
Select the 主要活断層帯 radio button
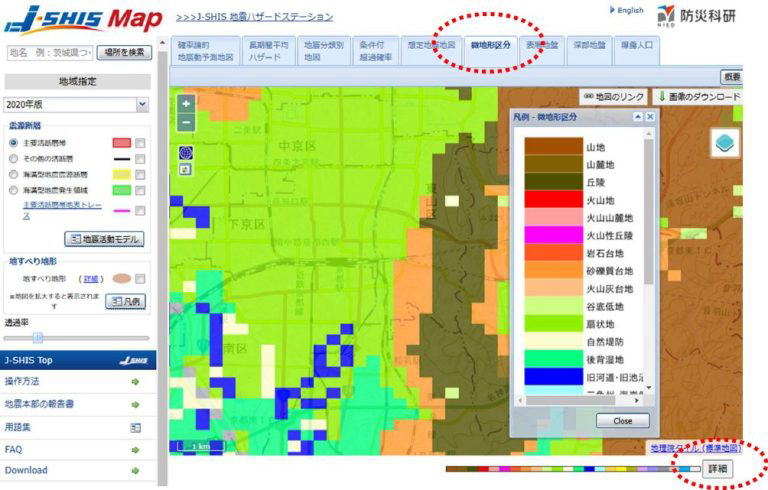point(13,143)
